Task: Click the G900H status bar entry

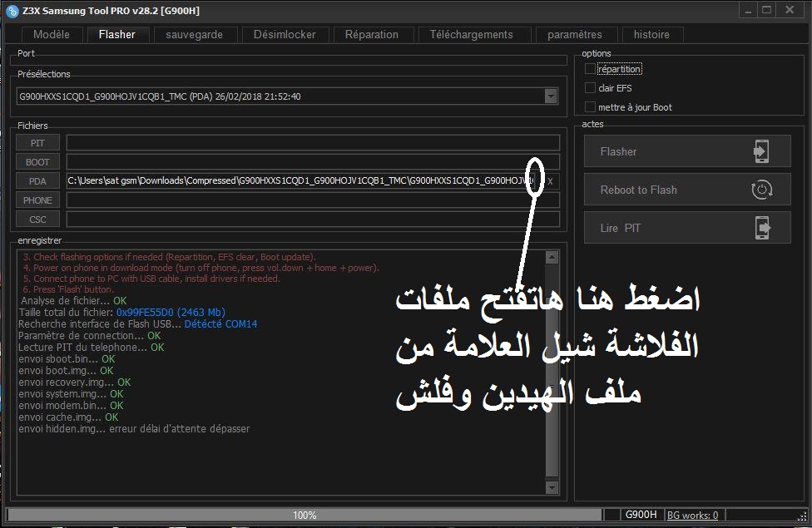Action: click(x=641, y=515)
